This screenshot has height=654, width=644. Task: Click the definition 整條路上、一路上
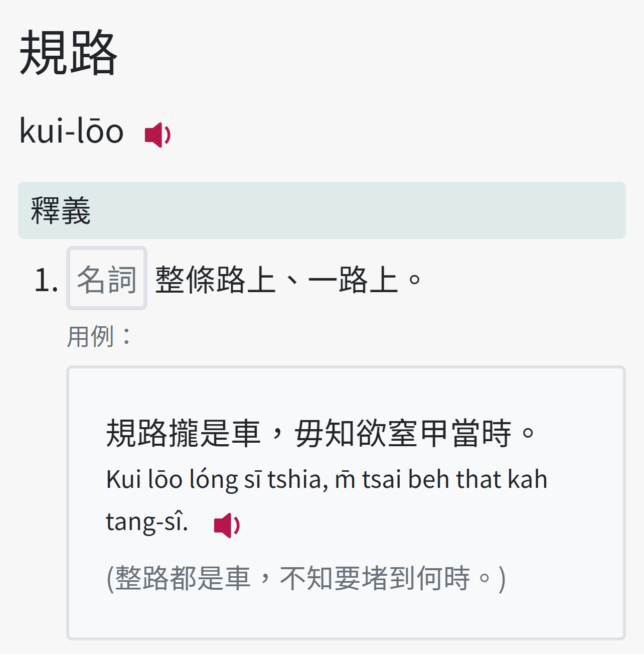(288, 279)
